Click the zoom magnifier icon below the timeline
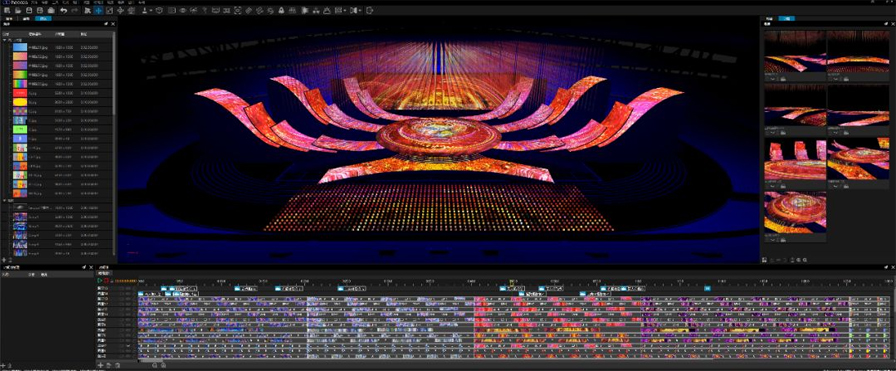896x371 pixels. click(x=154, y=365)
